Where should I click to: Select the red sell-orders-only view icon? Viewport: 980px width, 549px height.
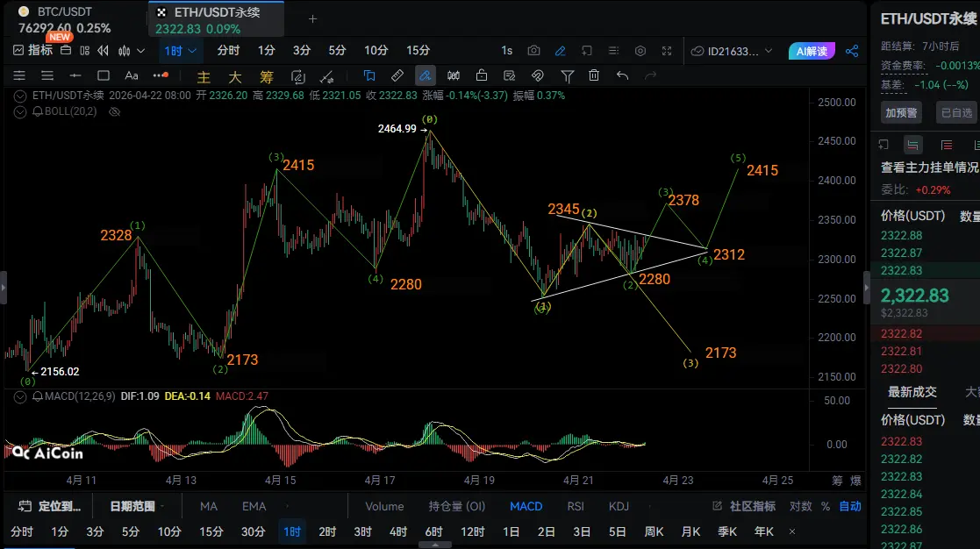(x=947, y=145)
